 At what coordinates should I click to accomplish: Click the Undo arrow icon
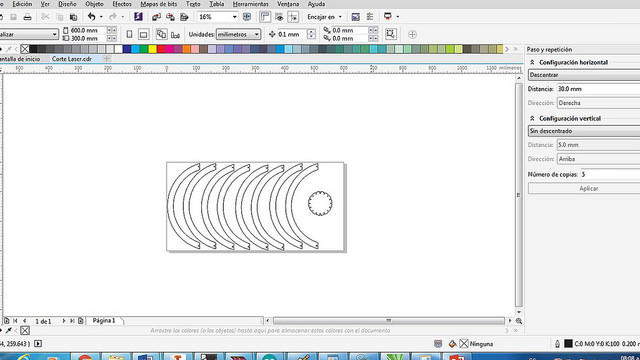[x=91, y=17]
